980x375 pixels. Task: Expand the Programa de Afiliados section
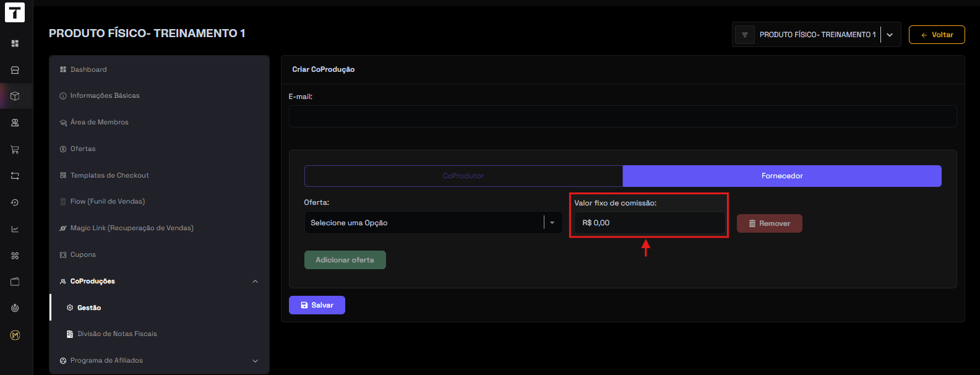point(255,361)
